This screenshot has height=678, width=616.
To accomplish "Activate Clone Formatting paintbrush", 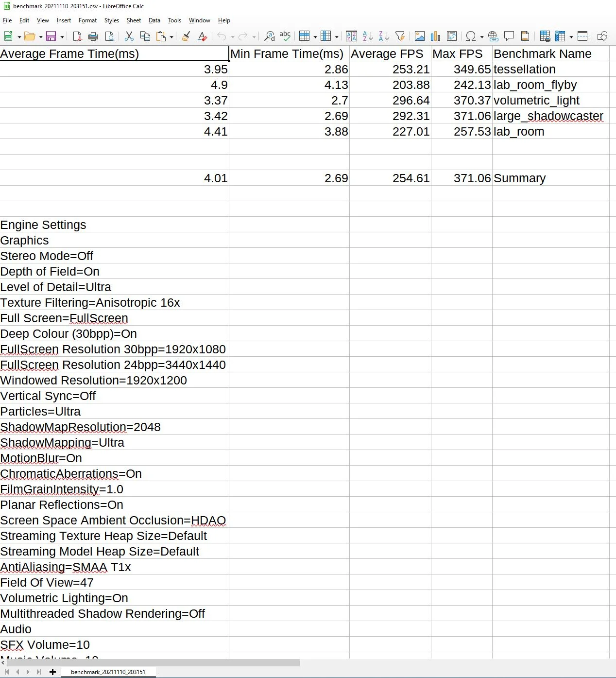I will coord(186,36).
